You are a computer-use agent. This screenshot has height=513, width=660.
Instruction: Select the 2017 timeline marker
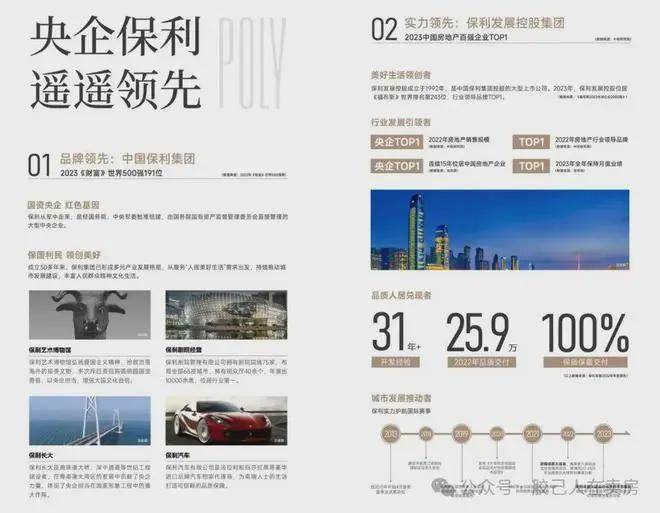[462, 434]
